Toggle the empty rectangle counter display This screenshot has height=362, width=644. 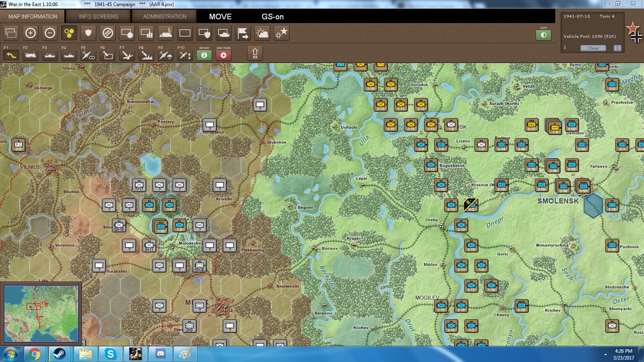pos(185,33)
